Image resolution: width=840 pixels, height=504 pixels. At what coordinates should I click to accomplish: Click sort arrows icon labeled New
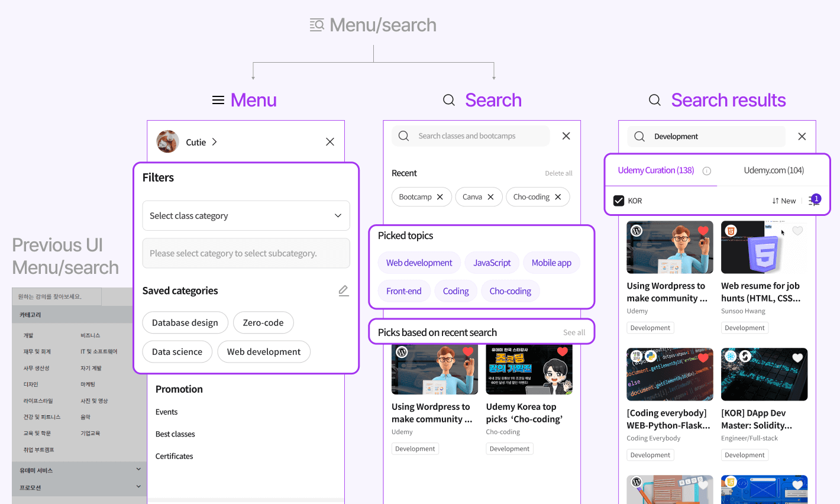pyautogui.click(x=776, y=201)
